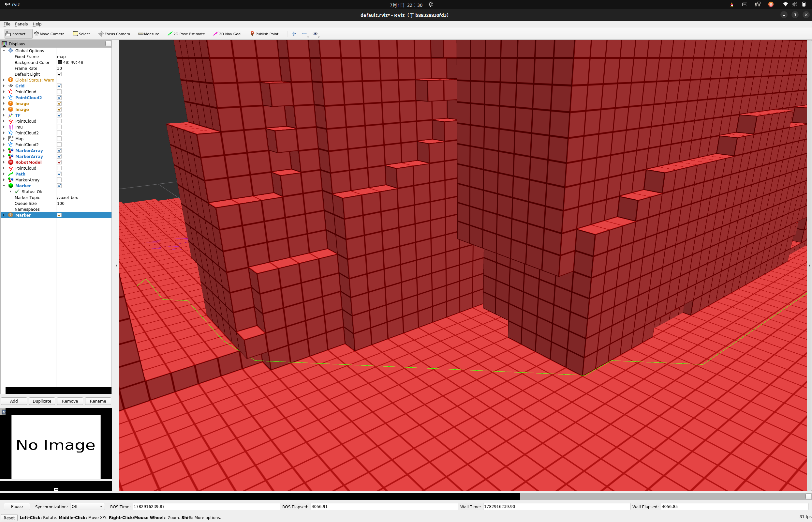Open the clock showing 22:30
Image resolution: width=812 pixels, height=522 pixels.
406,5
